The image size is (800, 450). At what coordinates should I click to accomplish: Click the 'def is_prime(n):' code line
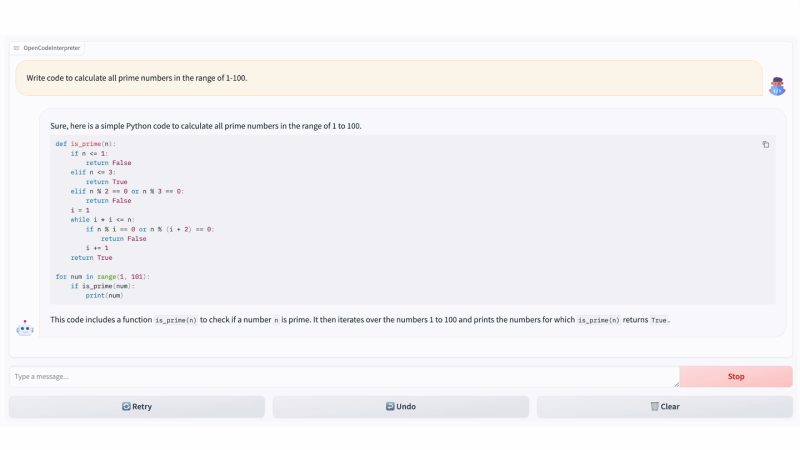[x=86, y=144]
